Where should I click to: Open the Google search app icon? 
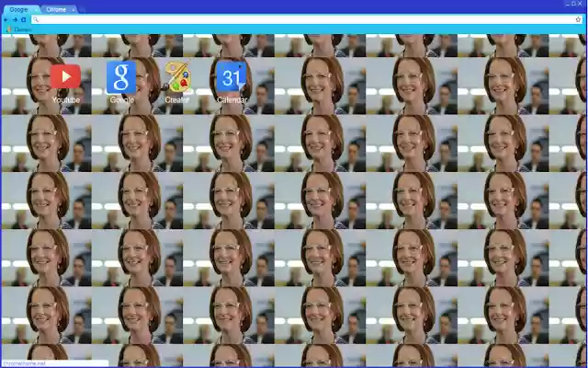coord(121,77)
